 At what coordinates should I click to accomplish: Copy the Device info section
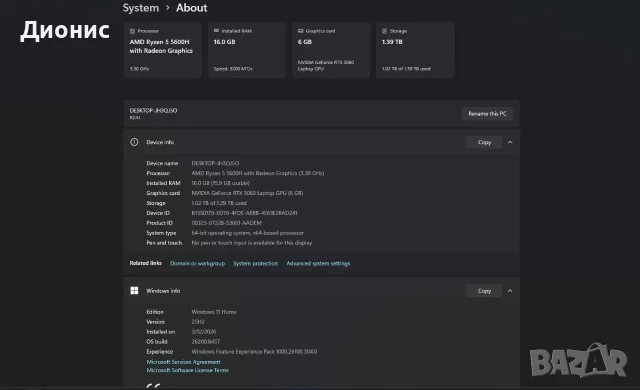point(484,142)
